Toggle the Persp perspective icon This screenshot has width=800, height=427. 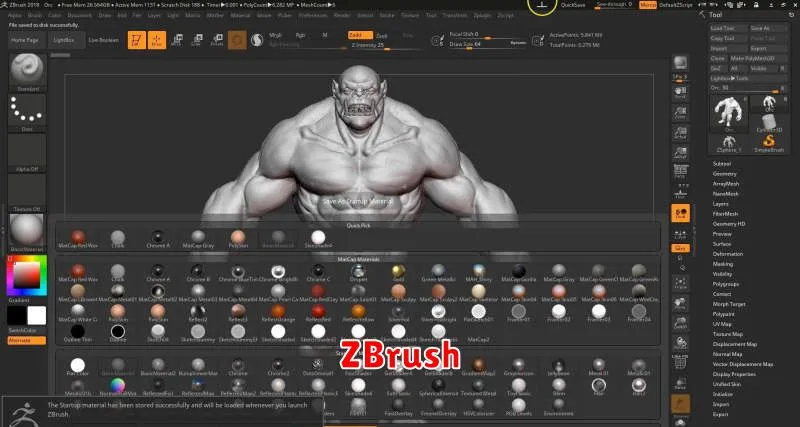tap(680, 172)
